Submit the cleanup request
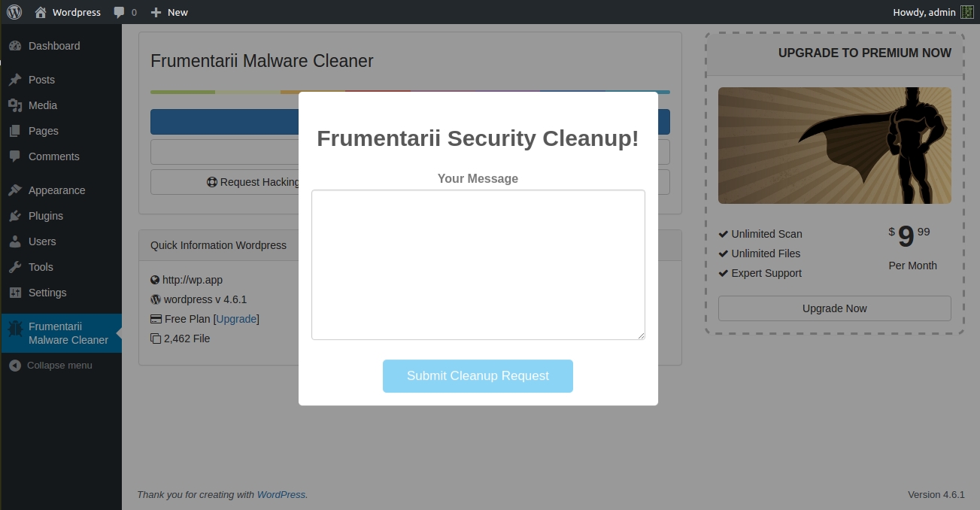Image resolution: width=980 pixels, height=510 pixels. tap(478, 376)
